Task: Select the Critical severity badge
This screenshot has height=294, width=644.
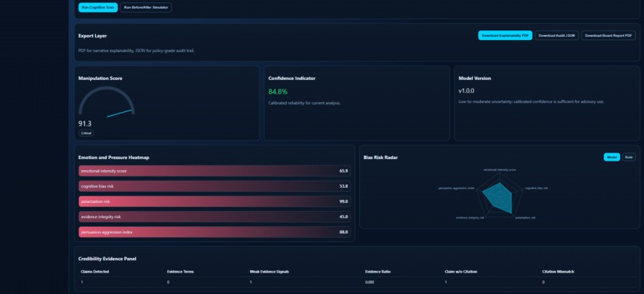Action: pos(86,133)
